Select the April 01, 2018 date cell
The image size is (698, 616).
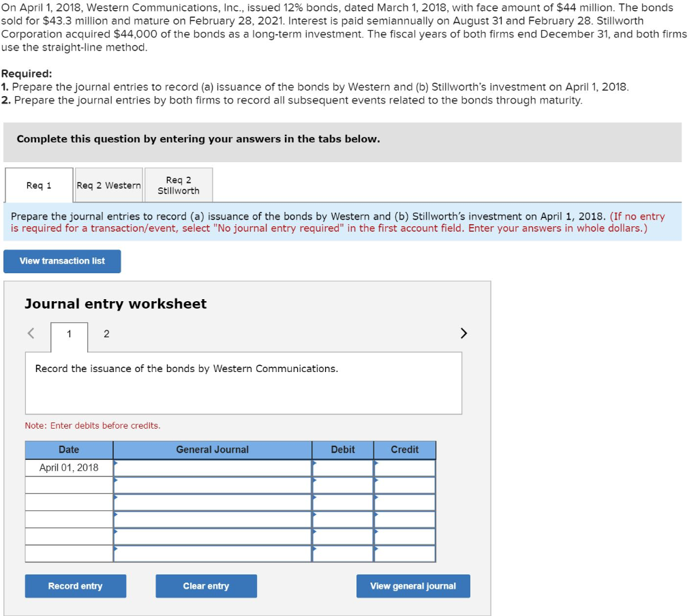pyautogui.click(x=69, y=467)
